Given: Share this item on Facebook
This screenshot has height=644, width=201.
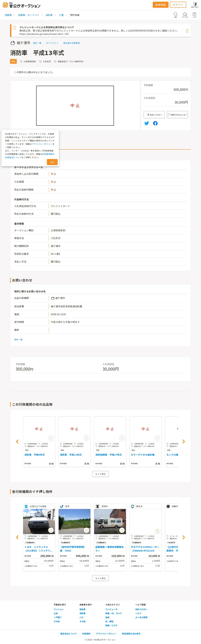Looking at the screenshot, I should click(155, 123).
